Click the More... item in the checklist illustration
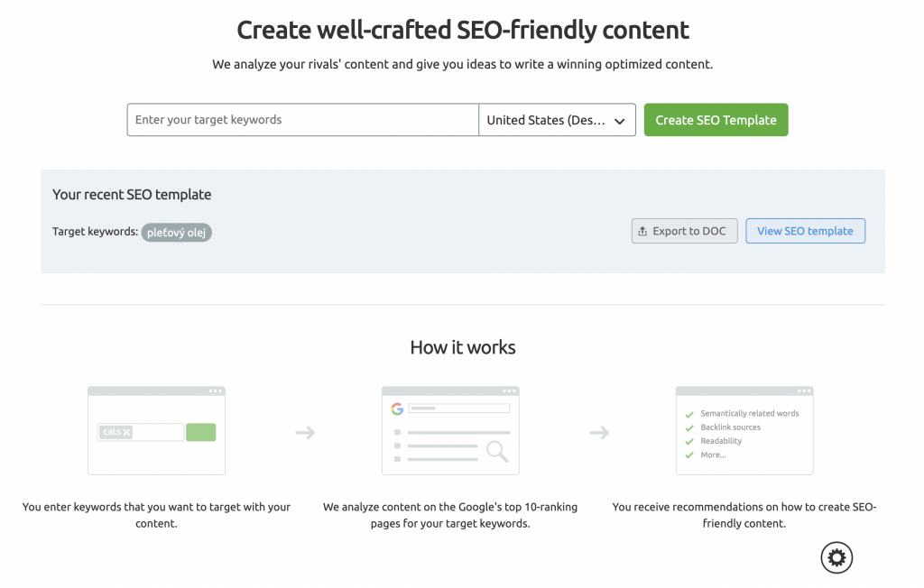The width and height of the screenshot is (924, 588). (713, 455)
